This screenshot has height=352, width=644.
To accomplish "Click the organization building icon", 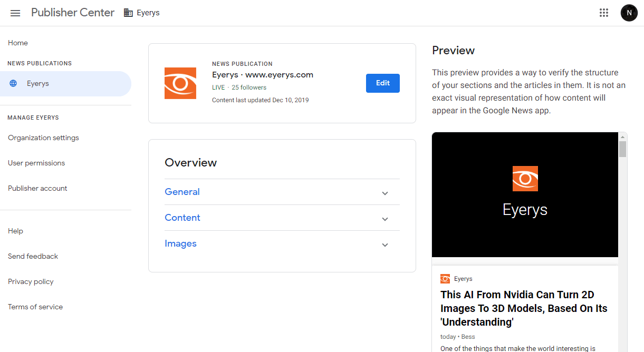I will (x=128, y=13).
